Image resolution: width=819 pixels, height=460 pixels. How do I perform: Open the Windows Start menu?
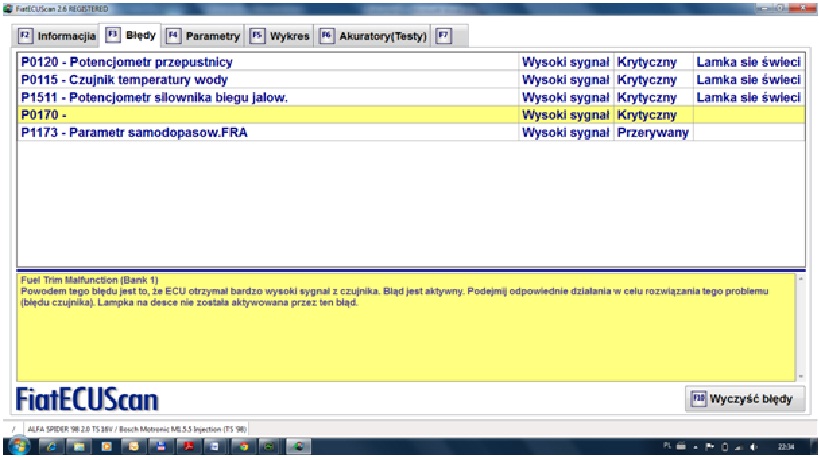tap(20, 446)
